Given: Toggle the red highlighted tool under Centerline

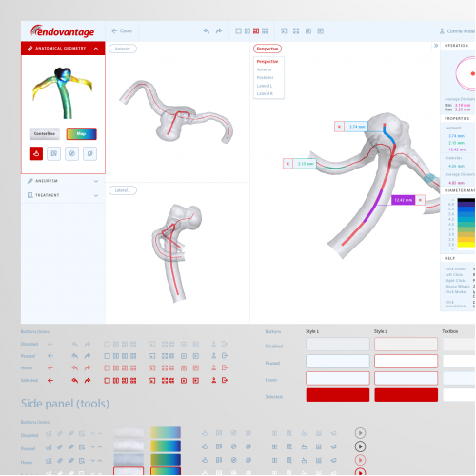Looking at the screenshot, I should point(36,153).
